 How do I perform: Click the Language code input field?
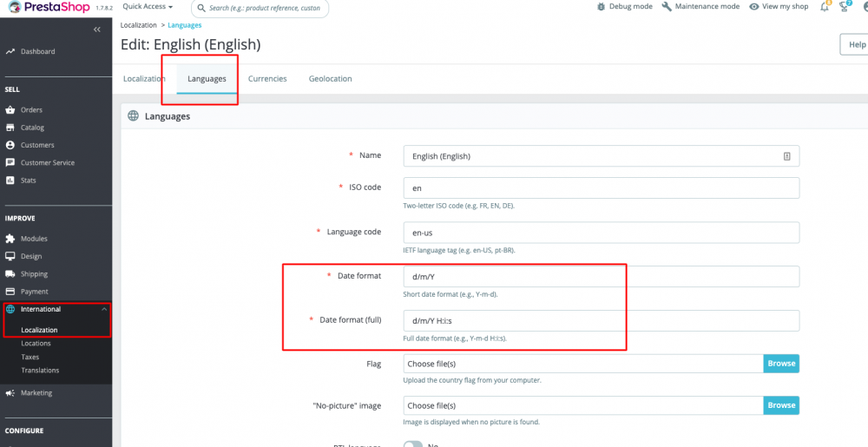pos(602,233)
